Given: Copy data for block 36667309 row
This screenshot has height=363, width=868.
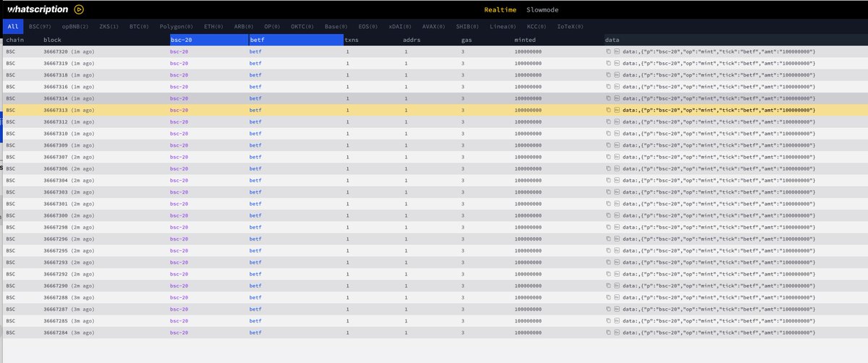Looking at the screenshot, I should point(608,145).
